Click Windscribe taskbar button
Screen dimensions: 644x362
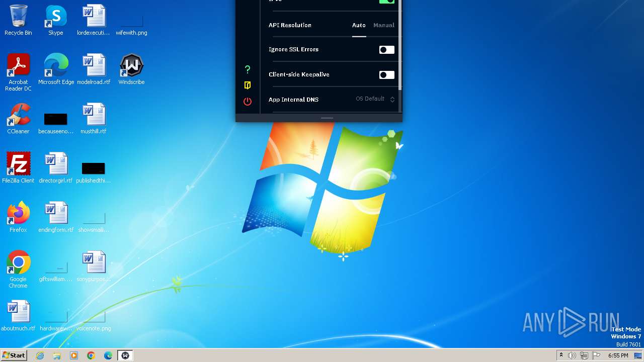125,355
